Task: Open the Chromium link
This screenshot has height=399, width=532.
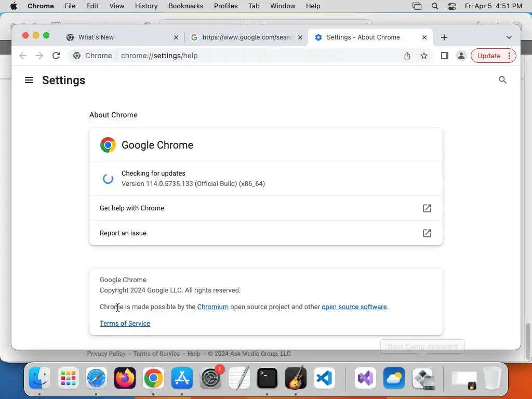Action: 212,307
